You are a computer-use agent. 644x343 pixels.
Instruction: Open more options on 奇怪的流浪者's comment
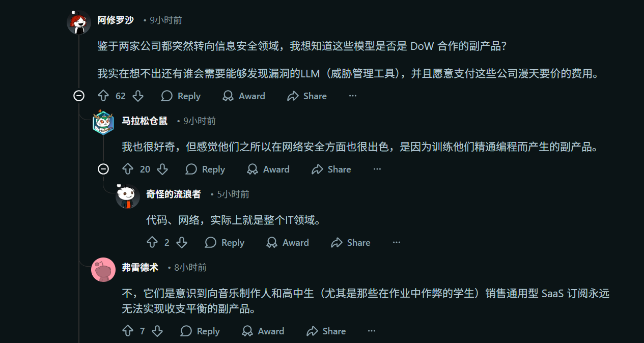397,243
